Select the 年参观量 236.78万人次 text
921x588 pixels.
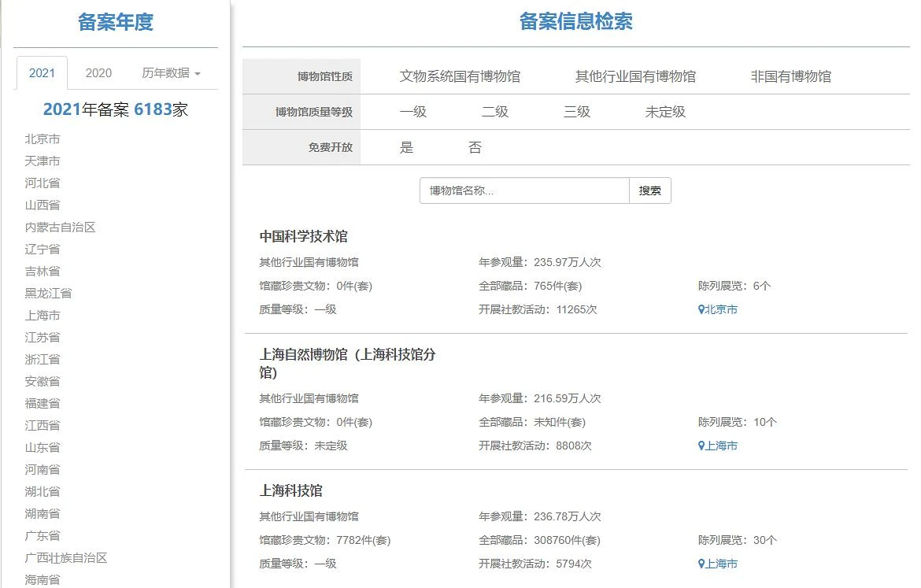(x=540, y=516)
